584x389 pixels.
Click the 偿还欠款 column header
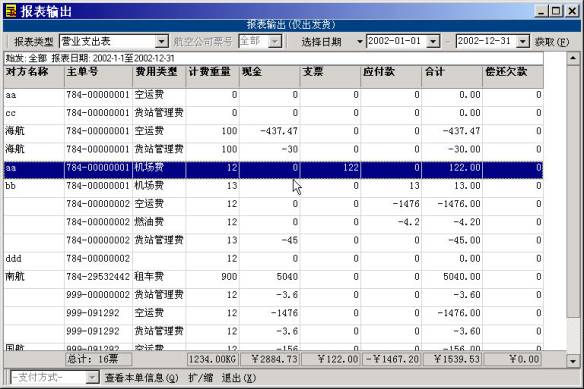click(x=513, y=77)
